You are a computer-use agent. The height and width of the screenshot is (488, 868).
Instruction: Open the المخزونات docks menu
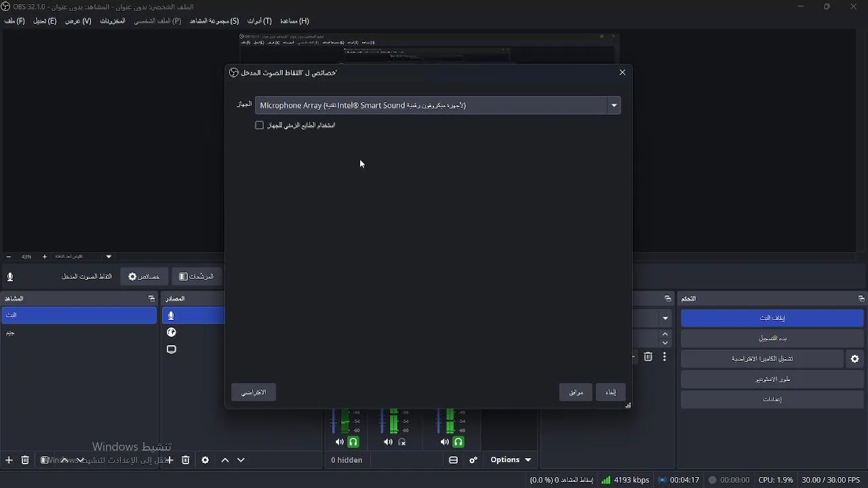pyautogui.click(x=113, y=21)
